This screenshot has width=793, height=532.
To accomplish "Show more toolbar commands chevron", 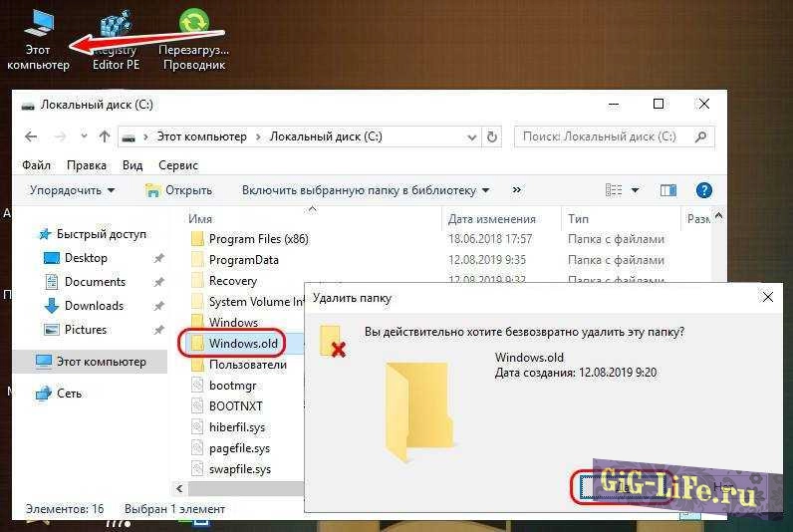I will (516, 190).
